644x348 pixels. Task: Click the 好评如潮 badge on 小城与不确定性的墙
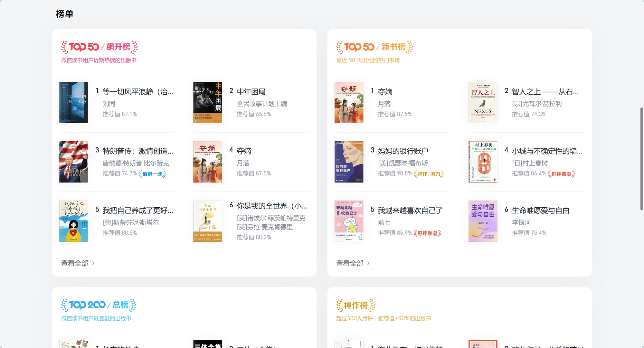[x=561, y=174]
